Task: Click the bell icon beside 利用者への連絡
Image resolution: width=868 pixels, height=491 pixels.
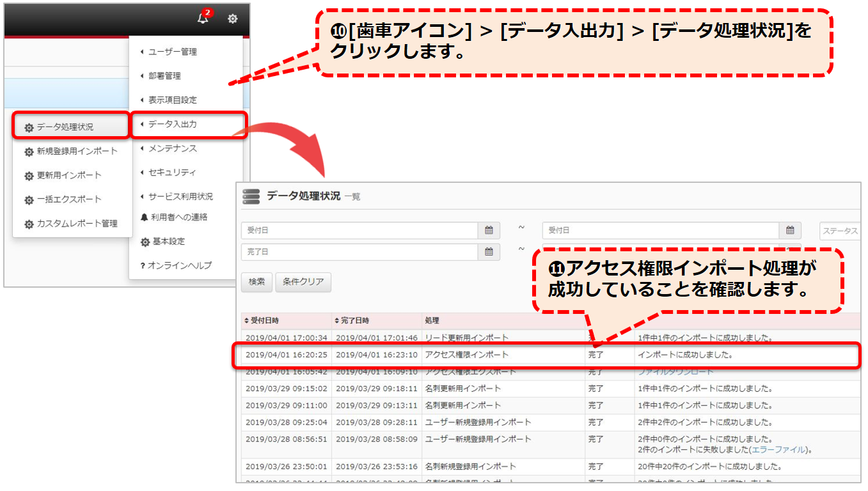Action: pos(144,217)
